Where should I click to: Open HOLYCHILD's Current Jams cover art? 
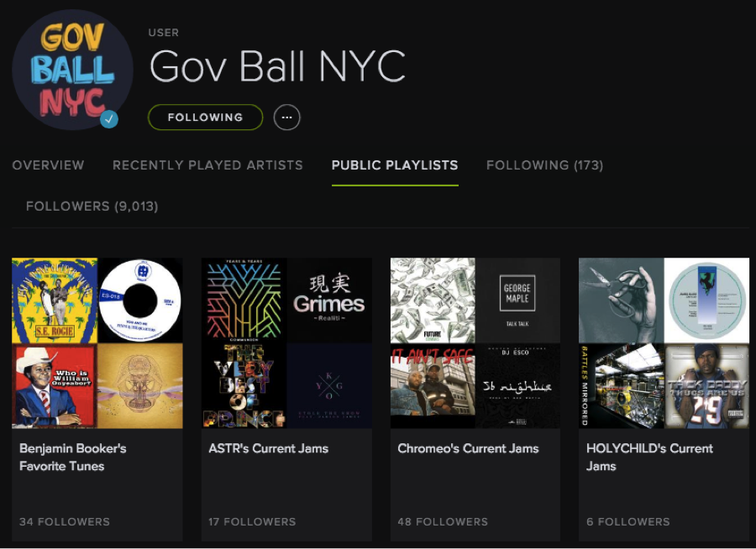pyautogui.click(x=664, y=343)
